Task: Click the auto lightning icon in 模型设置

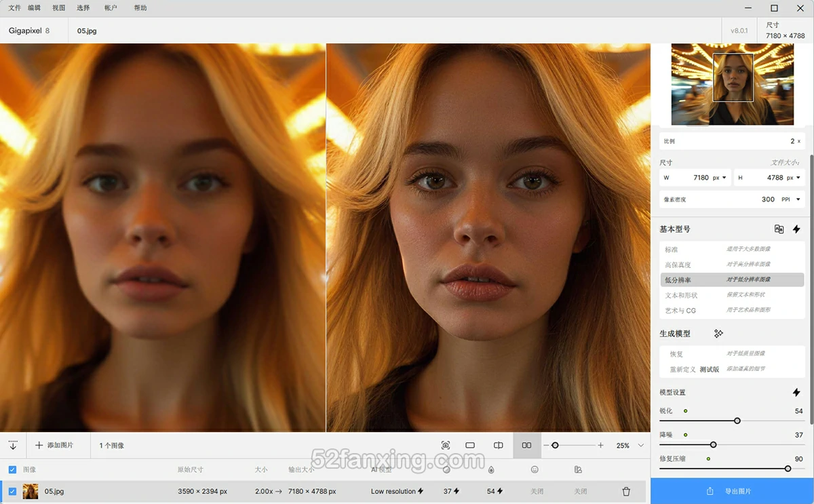Action: click(796, 393)
